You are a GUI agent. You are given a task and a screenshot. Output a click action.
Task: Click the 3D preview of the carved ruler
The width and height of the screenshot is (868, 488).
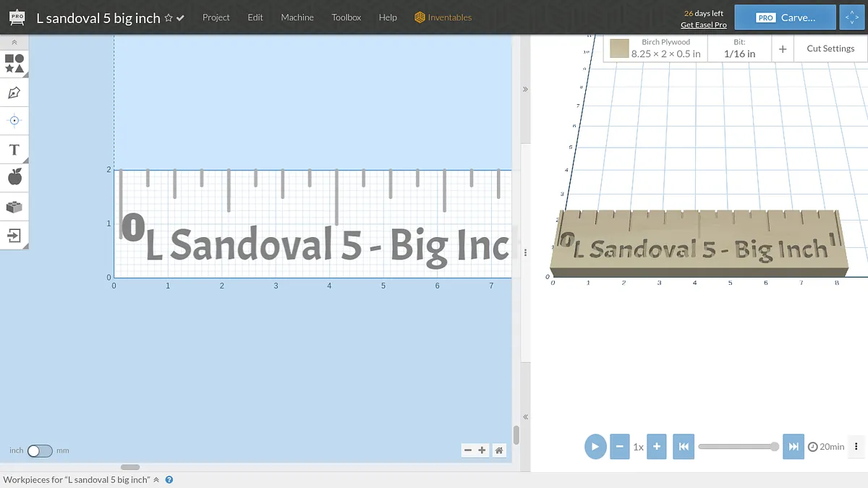(x=698, y=244)
